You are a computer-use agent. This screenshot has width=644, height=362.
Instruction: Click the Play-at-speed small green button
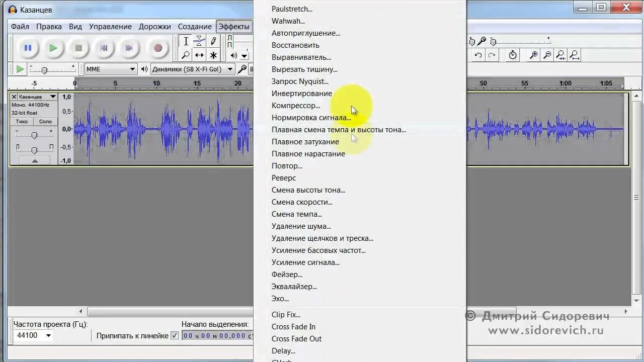pos(20,69)
